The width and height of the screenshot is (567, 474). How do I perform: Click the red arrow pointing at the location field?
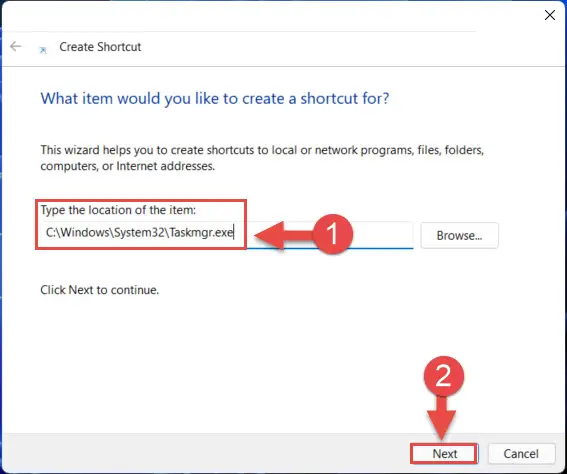284,236
